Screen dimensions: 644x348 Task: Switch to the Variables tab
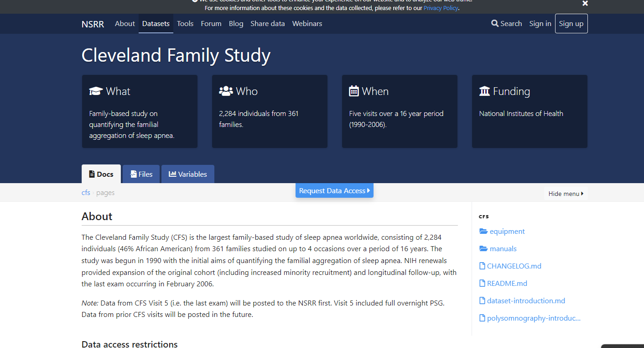(x=188, y=174)
